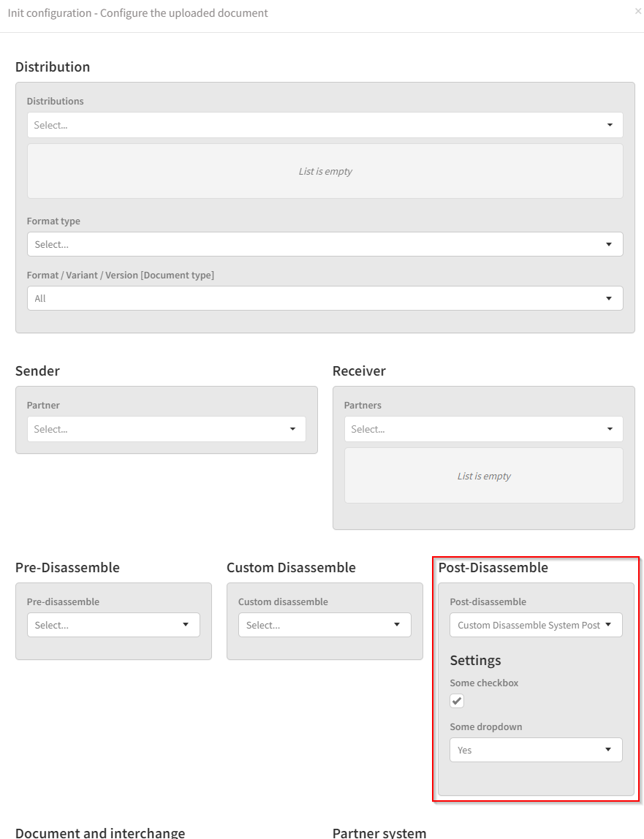Screen dimensions: 644x839
Task: Click the empty Receiver partners list box
Action: coord(483,476)
